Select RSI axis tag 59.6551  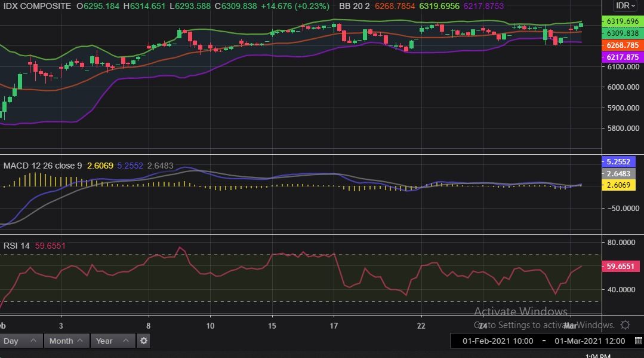coord(621,266)
